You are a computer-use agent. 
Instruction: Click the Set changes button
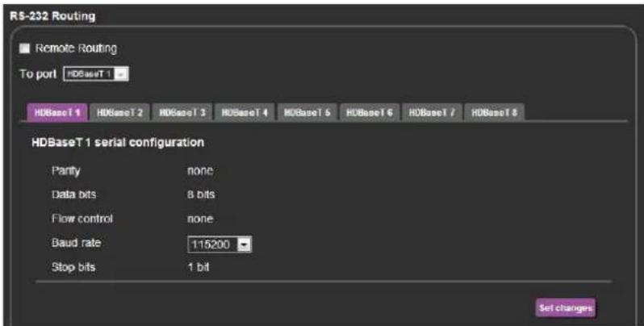[566, 308]
